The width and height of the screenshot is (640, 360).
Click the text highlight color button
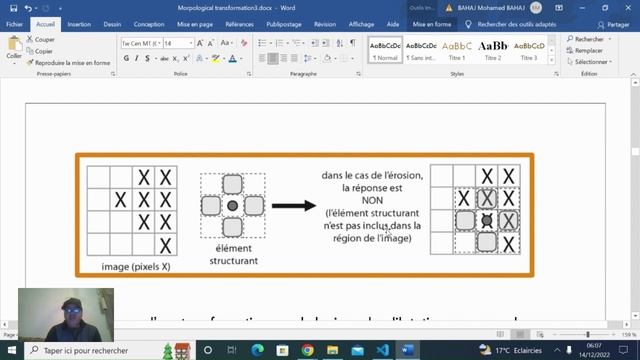click(216, 59)
